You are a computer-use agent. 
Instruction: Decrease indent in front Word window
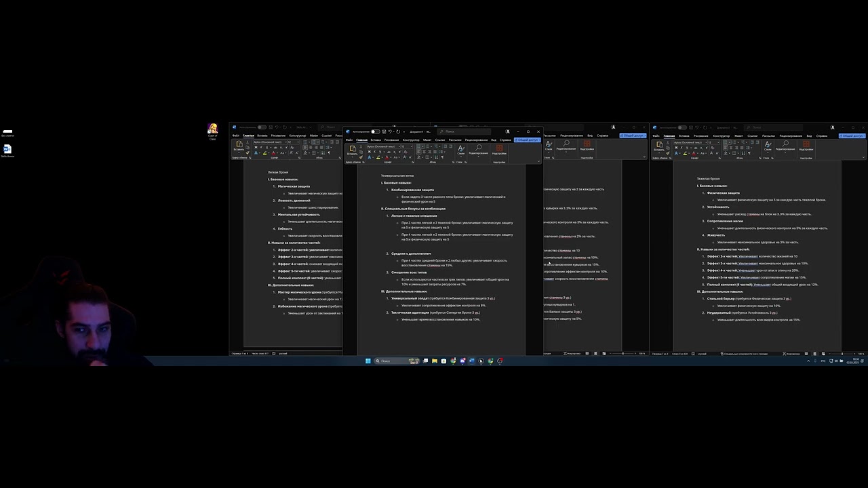pyautogui.click(x=445, y=146)
